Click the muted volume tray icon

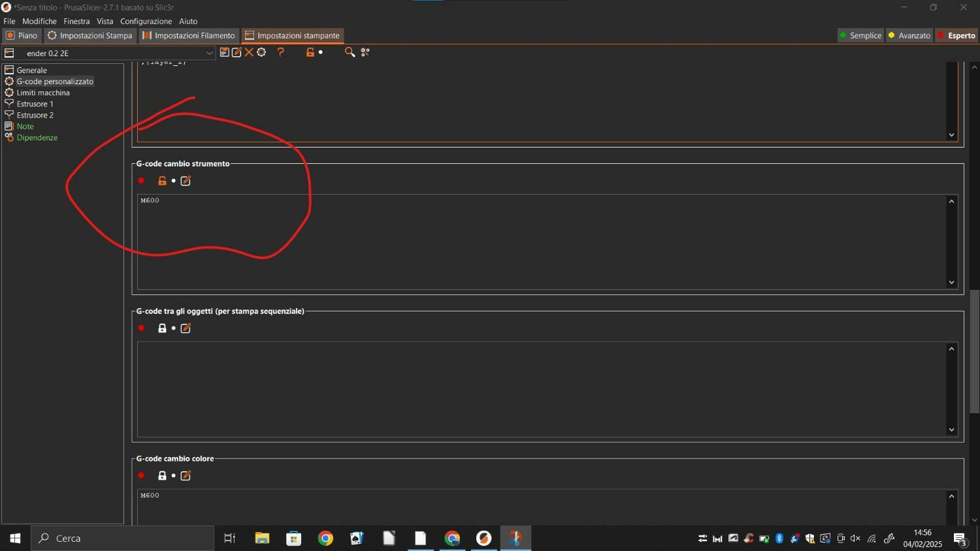(856, 539)
